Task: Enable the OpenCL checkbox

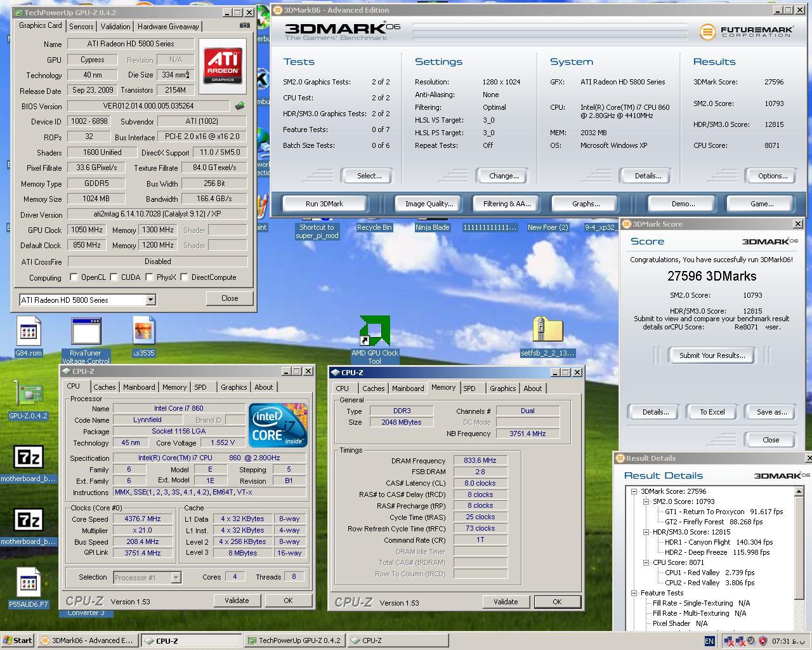Action: 74,277
